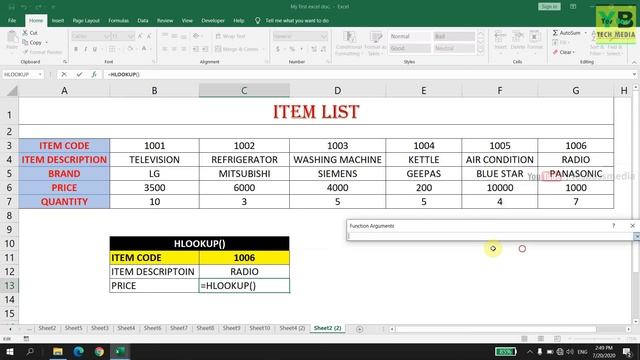Open File Explorer from taskbar
Screen dimensions: 640x360
coord(58,351)
